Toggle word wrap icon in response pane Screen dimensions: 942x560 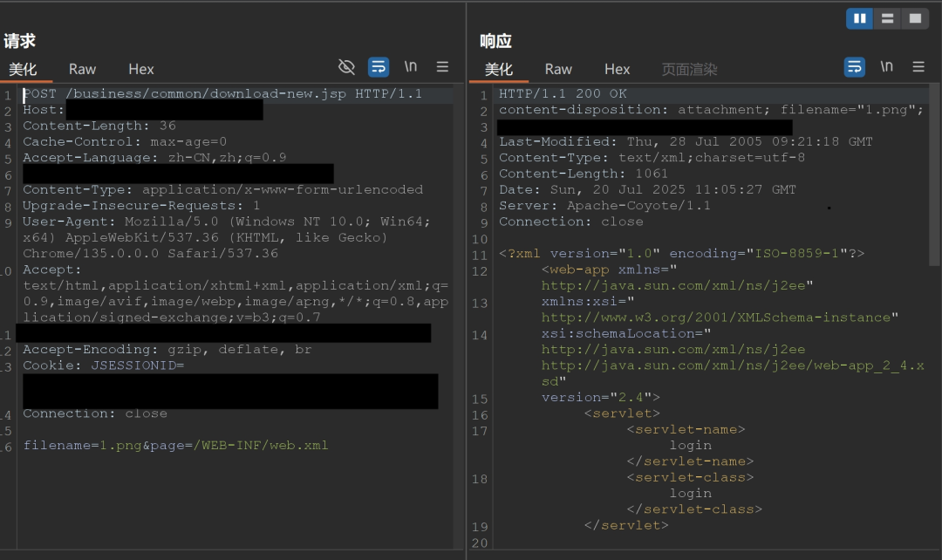854,66
